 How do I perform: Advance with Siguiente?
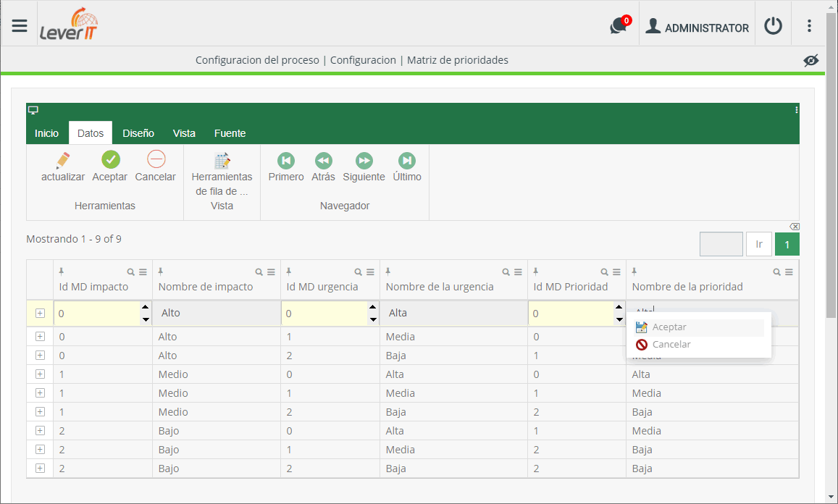point(364,167)
